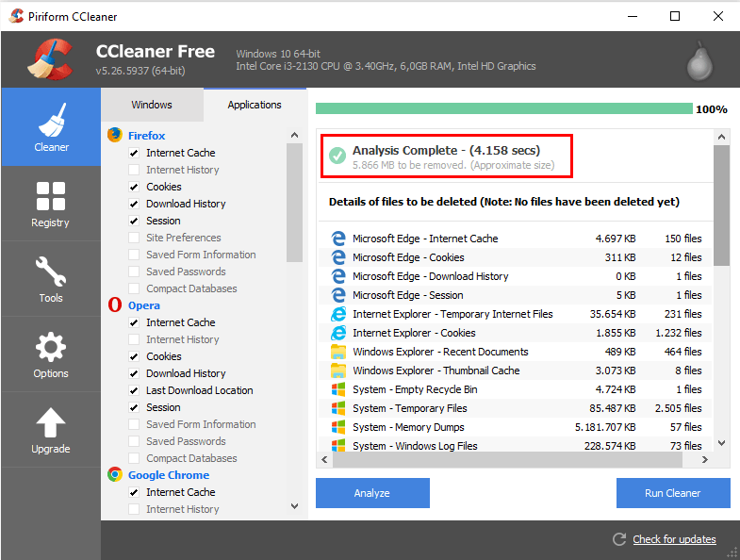Click the Analyze button
Viewport: 740px width, 560px height.
(372, 493)
